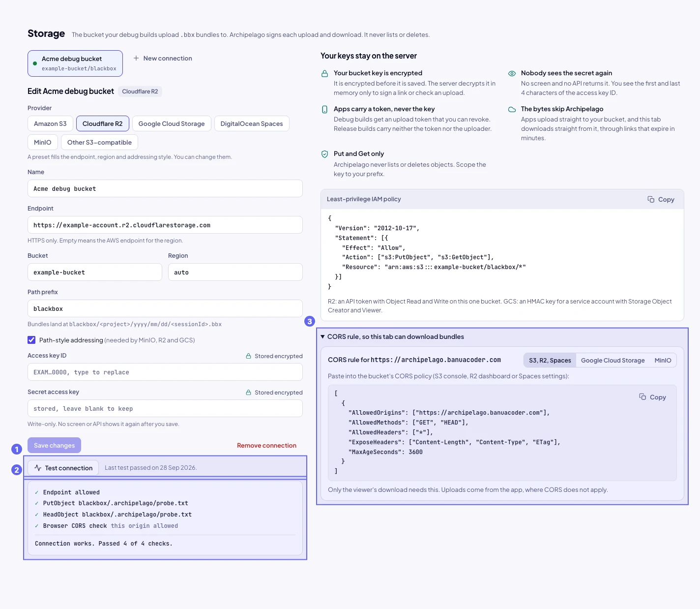The width and height of the screenshot is (700, 609).
Task: Select the Amazon S3 provider preset
Action: (x=50, y=123)
